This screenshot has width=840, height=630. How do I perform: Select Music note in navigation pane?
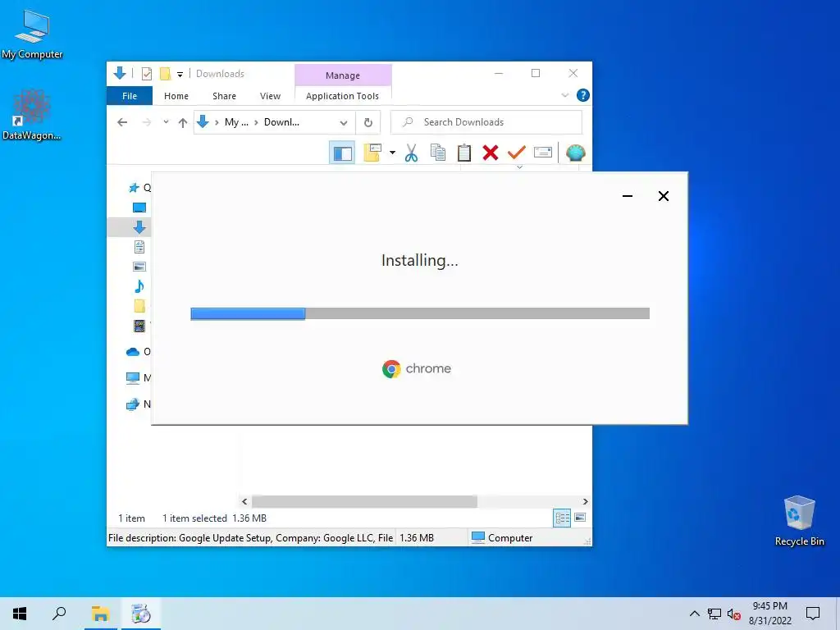(x=139, y=286)
